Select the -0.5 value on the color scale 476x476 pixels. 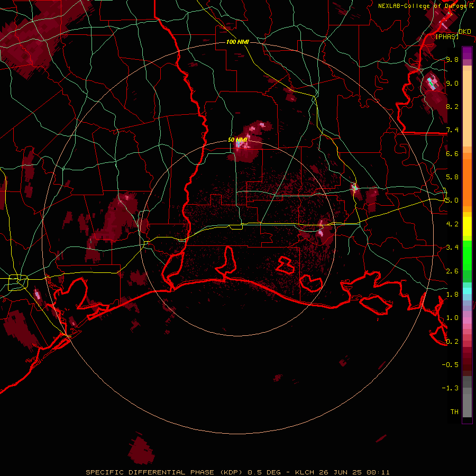[450, 365]
